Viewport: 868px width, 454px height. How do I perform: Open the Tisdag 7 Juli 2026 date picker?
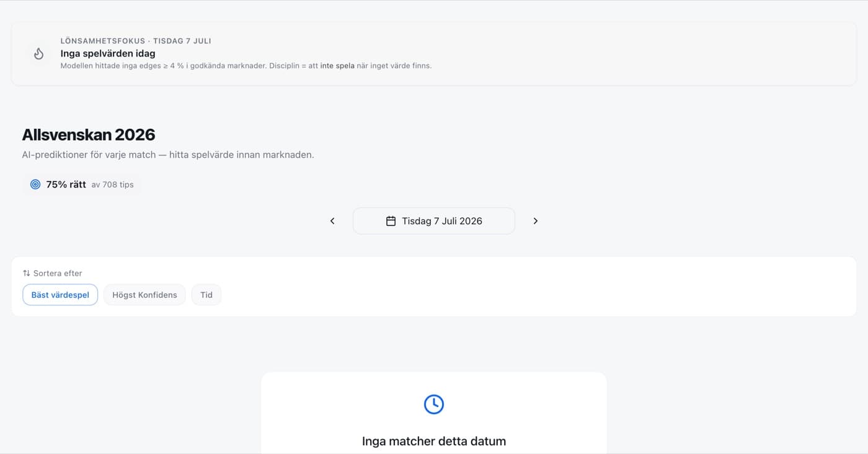pyautogui.click(x=434, y=221)
